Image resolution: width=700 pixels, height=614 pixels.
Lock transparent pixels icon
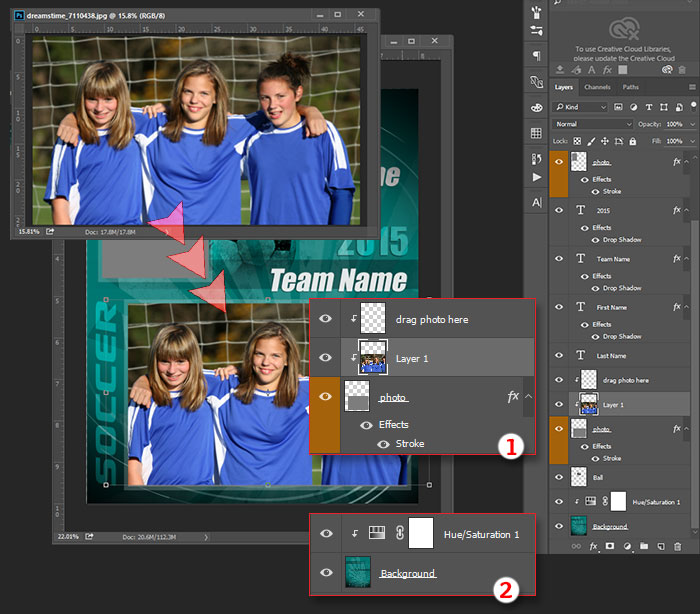tap(577, 141)
